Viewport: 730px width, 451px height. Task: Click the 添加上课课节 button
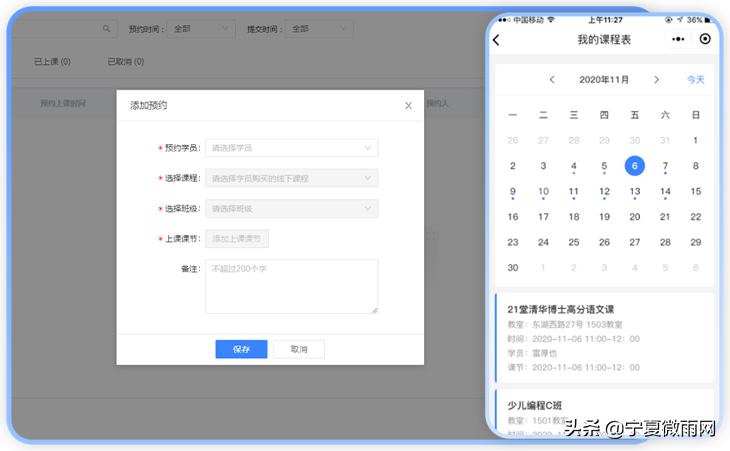click(x=237, y=238)
